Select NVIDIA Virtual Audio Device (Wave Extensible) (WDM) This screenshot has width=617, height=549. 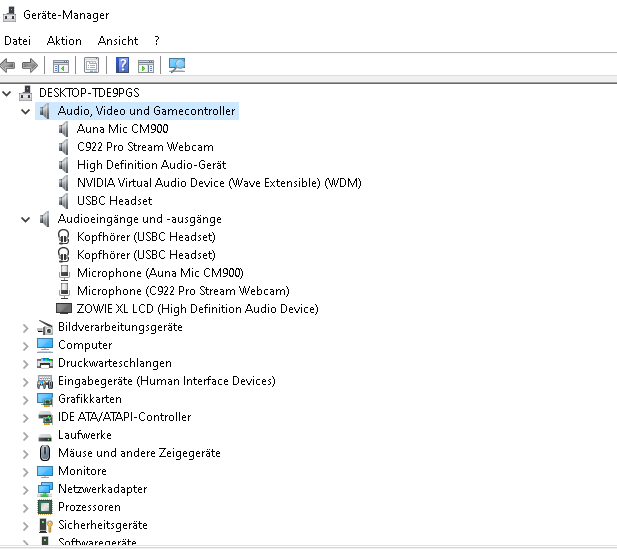pyautogui.click(x=219, y=183)
